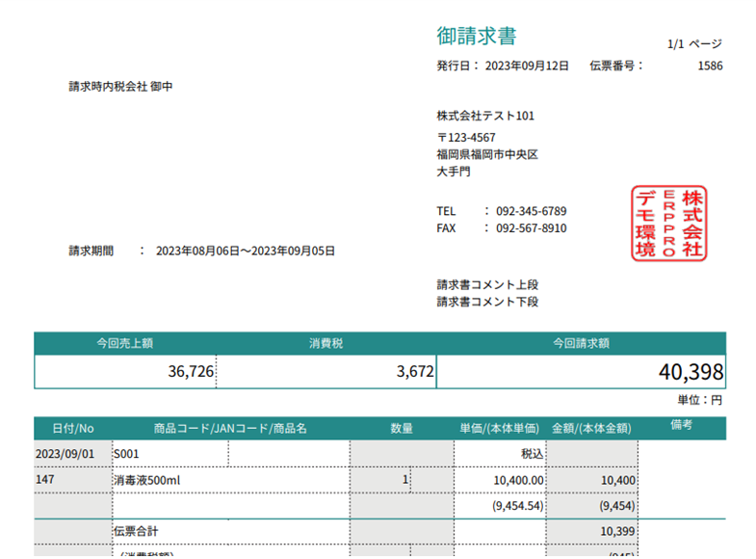756x559 pixels.
Task: Click the product name 消毒液500ml
Action: 143,479
